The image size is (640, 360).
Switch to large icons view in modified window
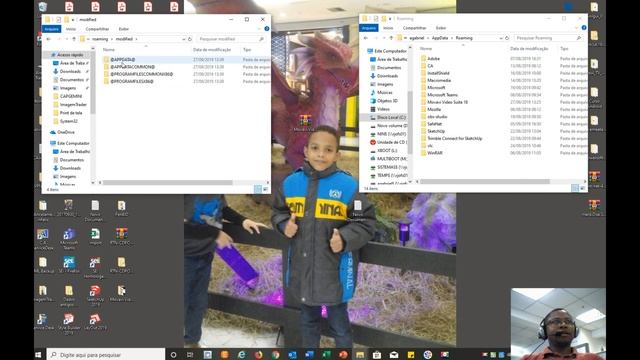point(265,189)
